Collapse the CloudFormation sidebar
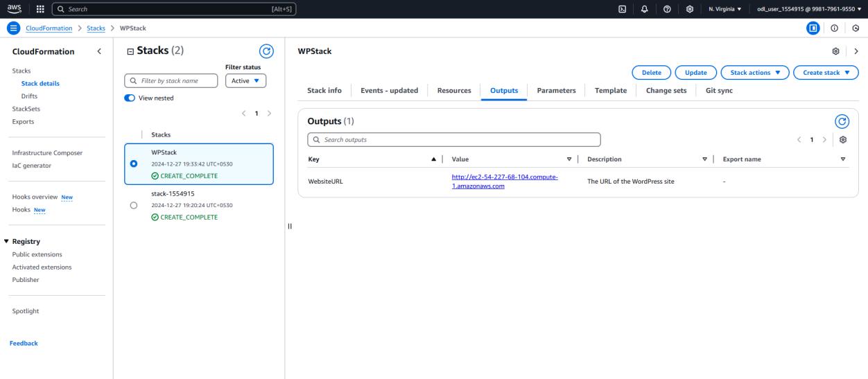 98,51
